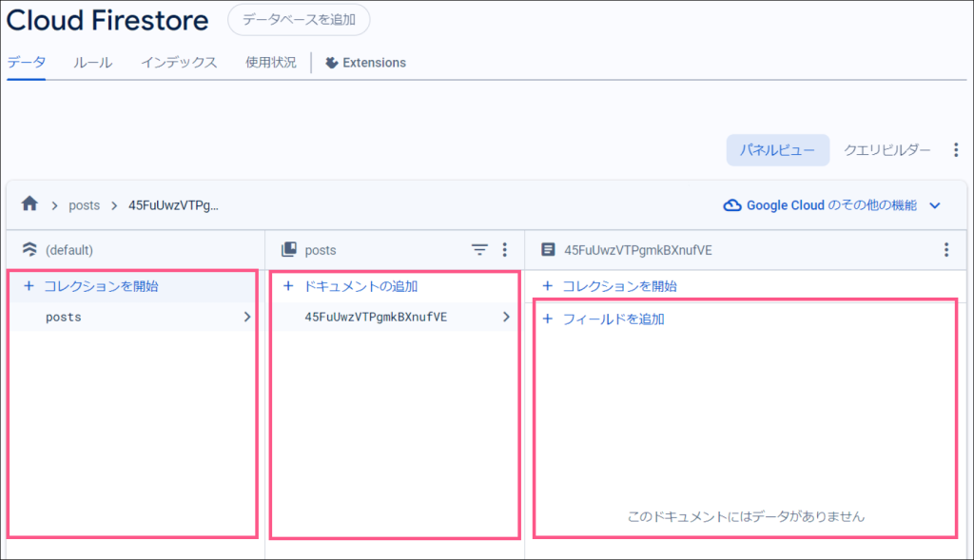Click the このドキュメントにはデータがありません message
Screen dimensions: 974x560
click(x=746, y=516)
